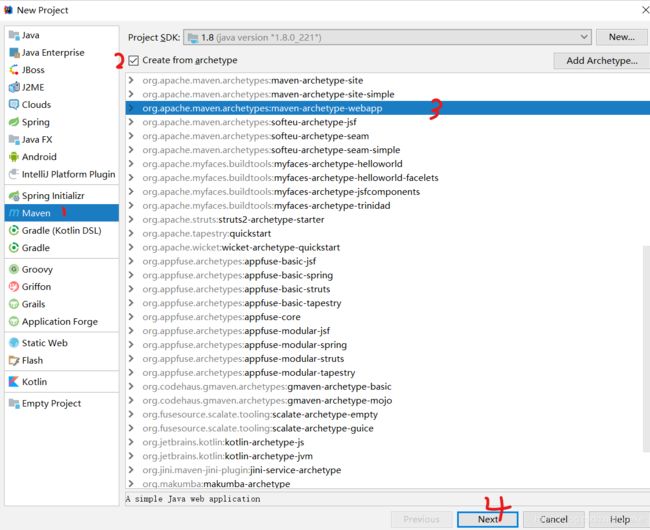Image resolution: width=650 pixels, height=530 pixels.
Task: Expand the wicket-archetype-quickstart node
Action: tap(131, 247)
